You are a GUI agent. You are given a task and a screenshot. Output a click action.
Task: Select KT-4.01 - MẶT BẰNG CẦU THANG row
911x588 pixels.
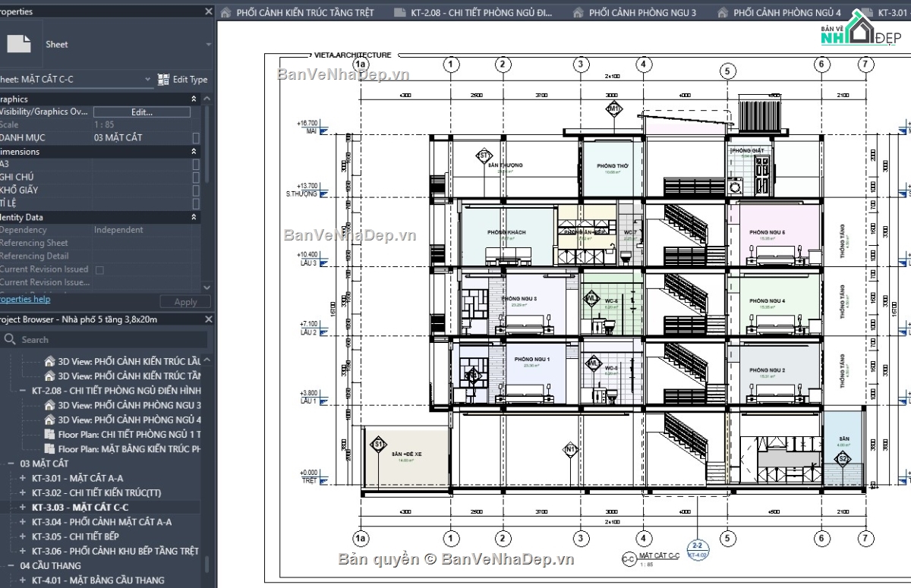[x=98, y=580]
